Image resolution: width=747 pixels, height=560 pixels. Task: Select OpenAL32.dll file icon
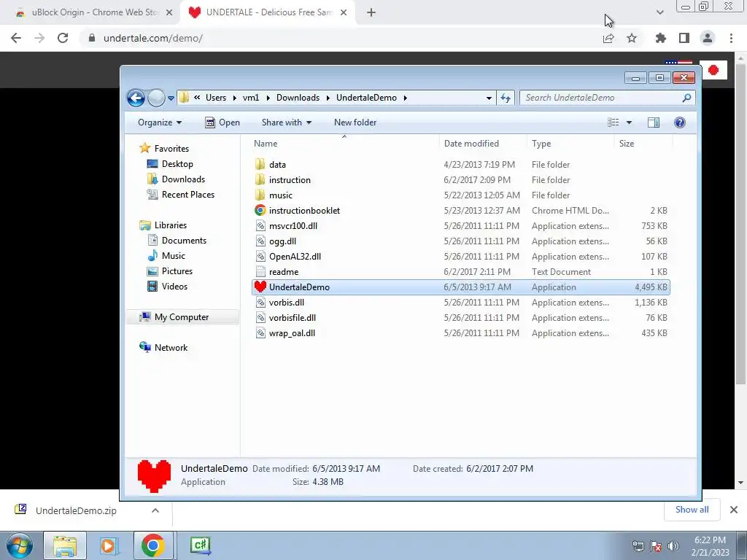[260, 256]
